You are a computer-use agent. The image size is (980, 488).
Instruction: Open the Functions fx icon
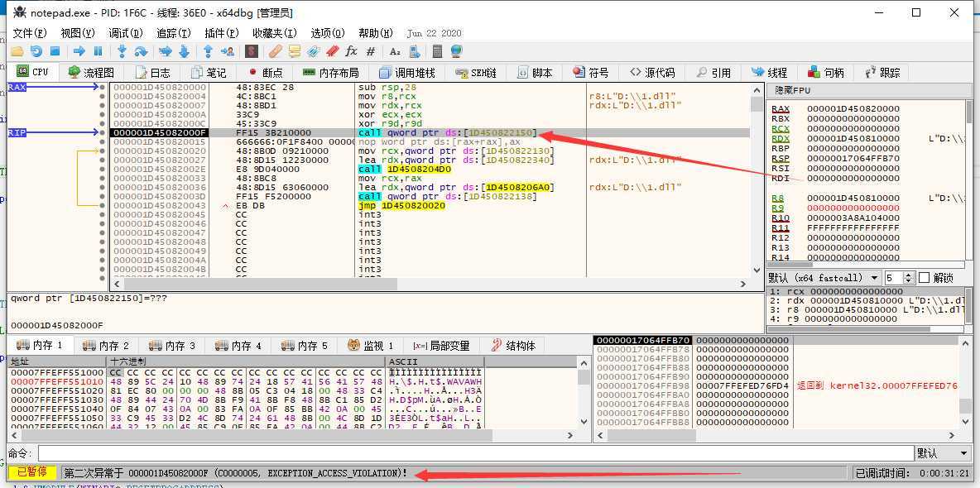click(351, 52)
